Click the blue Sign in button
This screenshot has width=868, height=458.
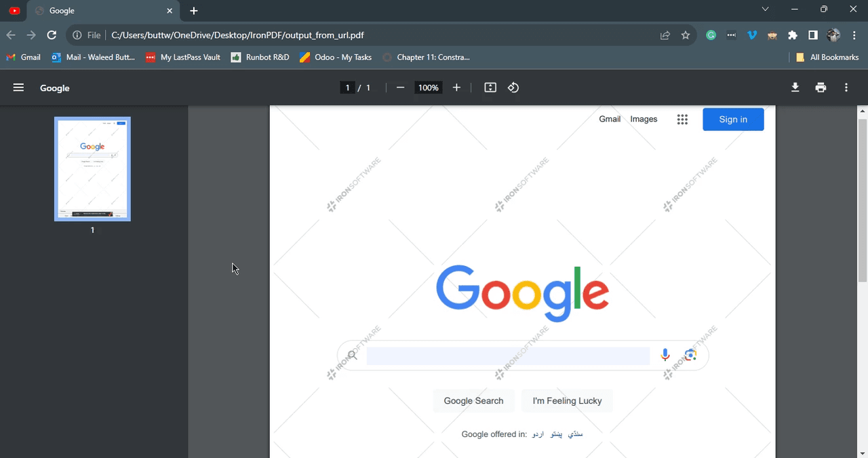tap(733, 119)
